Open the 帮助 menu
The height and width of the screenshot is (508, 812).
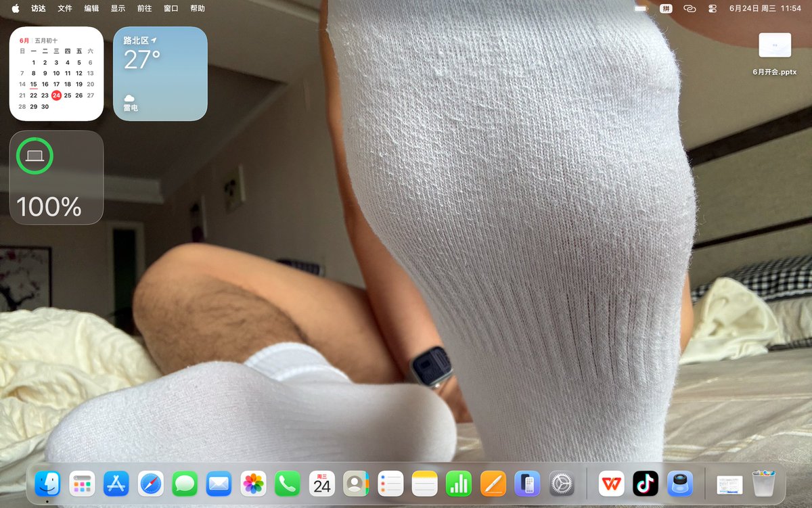tap(198, 8)
